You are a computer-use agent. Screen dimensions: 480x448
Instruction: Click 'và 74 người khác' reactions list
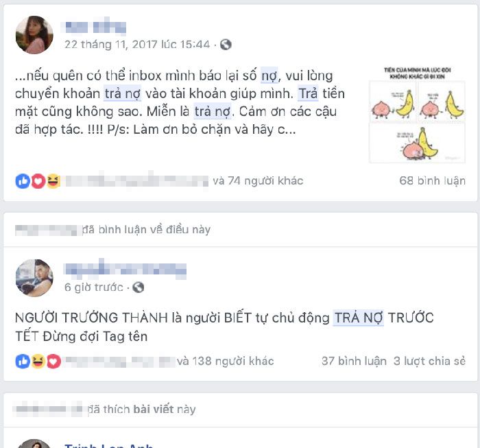pyautogui.click(x=258, y=180)
